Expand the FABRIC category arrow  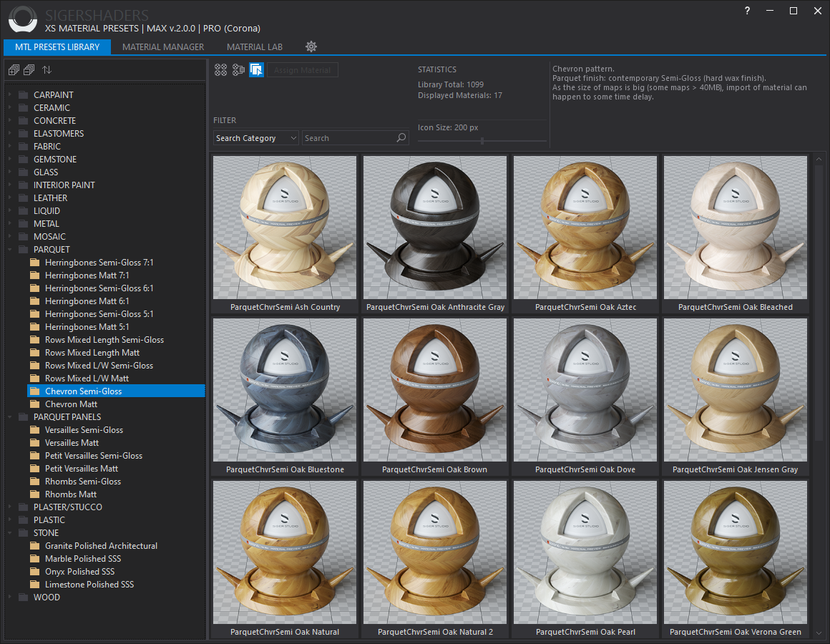pyautogui.click(x=10, y=147)
